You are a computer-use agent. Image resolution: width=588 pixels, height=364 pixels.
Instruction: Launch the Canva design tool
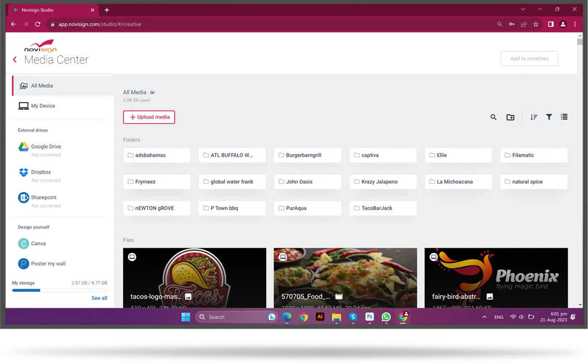coord(38,244)
